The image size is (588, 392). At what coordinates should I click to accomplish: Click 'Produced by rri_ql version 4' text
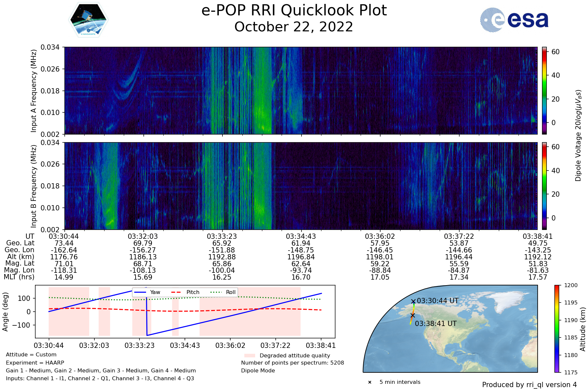pyautogui.click(x=530, y=385)
